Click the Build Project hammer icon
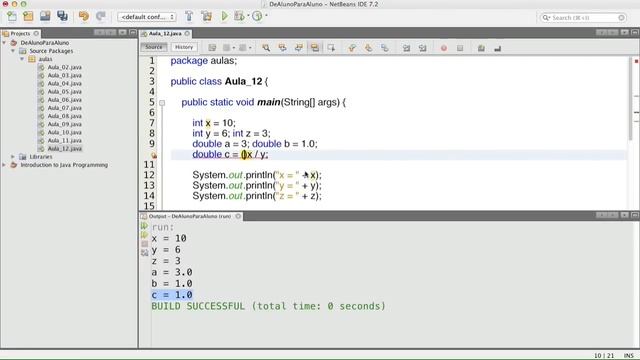 tap(189, 16)
